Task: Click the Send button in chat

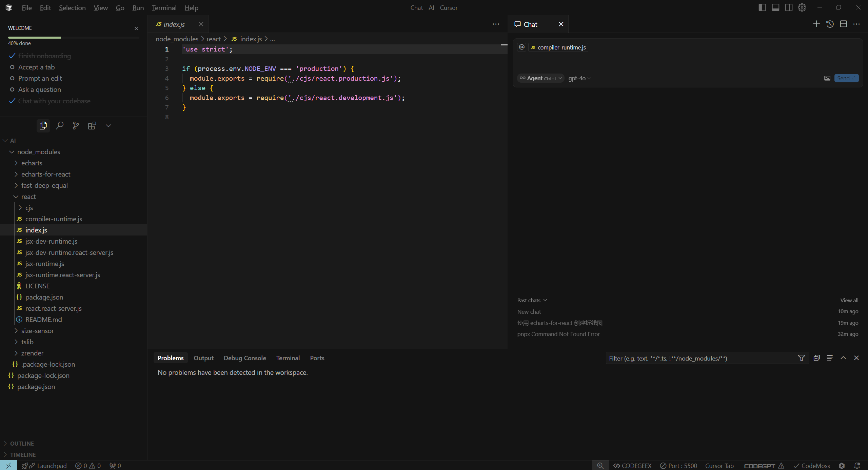Action: click(846, 78)
